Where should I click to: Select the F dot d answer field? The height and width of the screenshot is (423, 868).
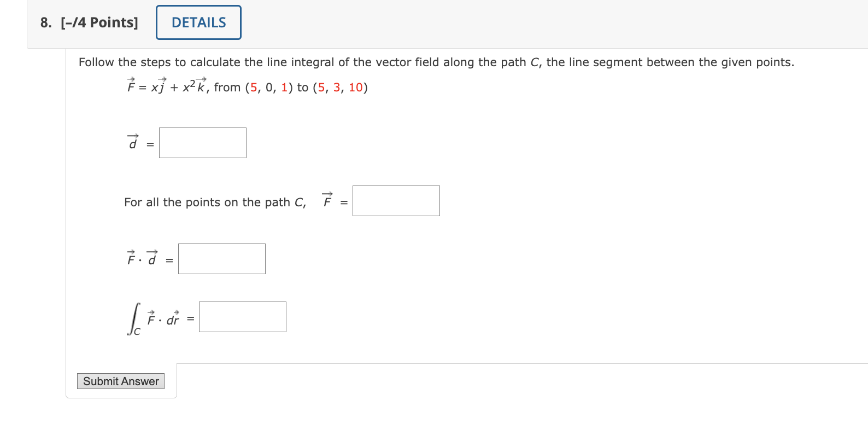point(221,258)
